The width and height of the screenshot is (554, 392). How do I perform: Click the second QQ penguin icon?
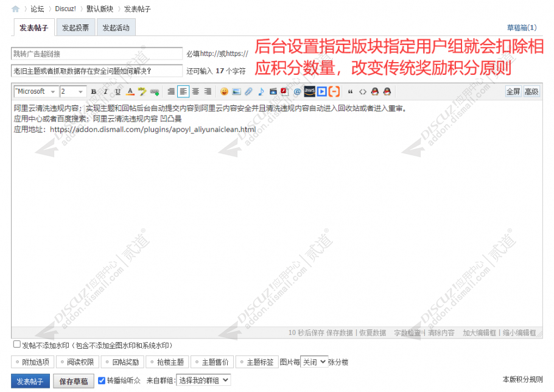click(387, 92)
